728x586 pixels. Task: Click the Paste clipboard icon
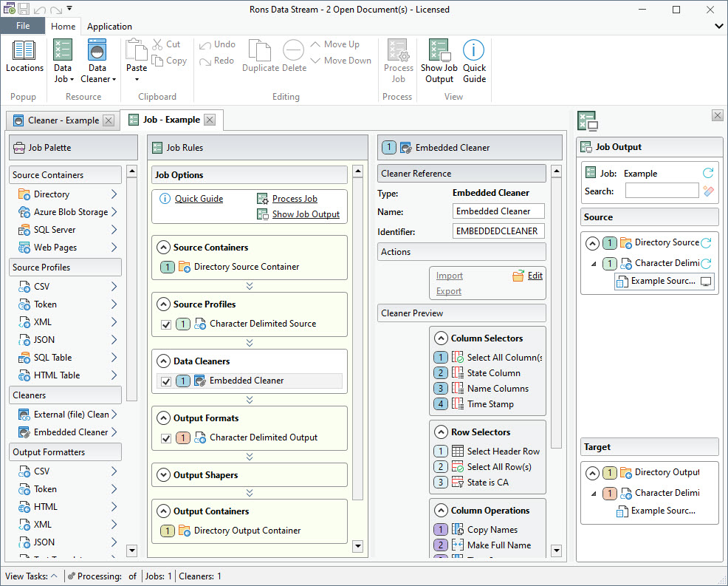[137, 51]
